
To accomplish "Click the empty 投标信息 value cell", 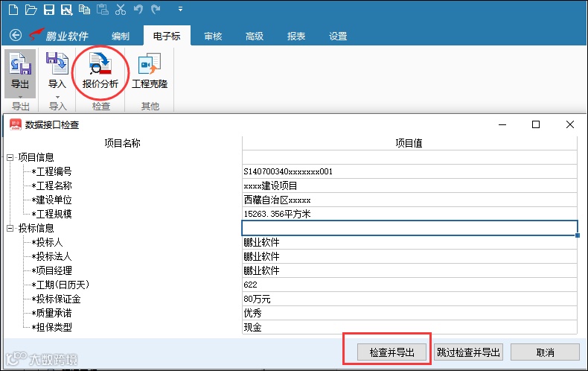I will (409, 228).
